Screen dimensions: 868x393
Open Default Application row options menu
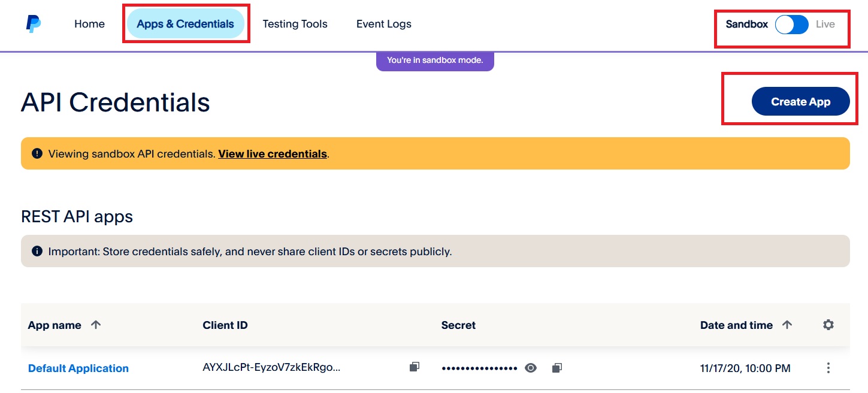coord(828,368)
